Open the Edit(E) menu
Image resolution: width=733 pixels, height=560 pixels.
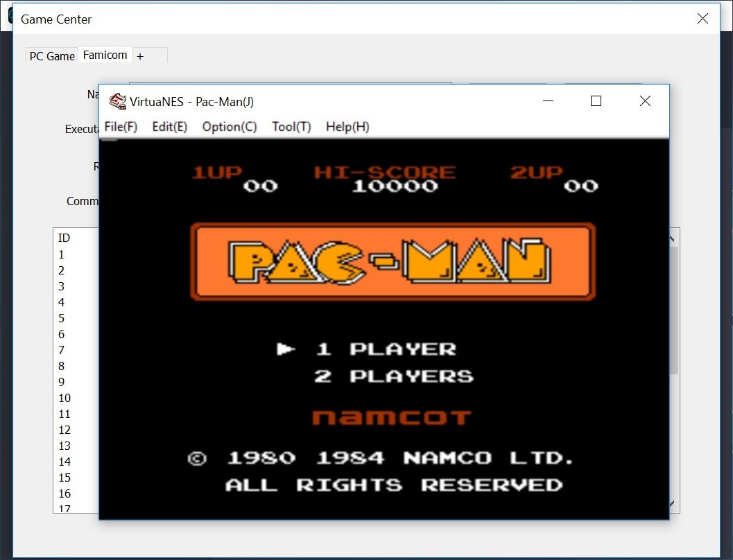click(x=170, y=127)
